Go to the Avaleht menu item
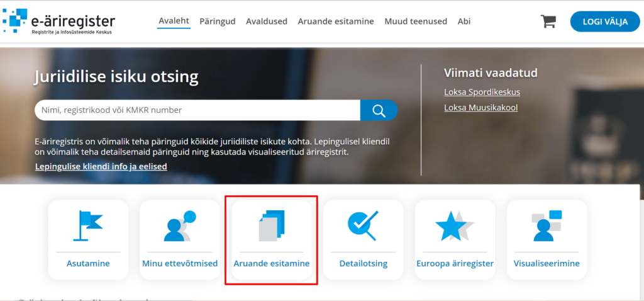Image resolution: width=644 pixels, height=301 pixels. click(174, 21)
